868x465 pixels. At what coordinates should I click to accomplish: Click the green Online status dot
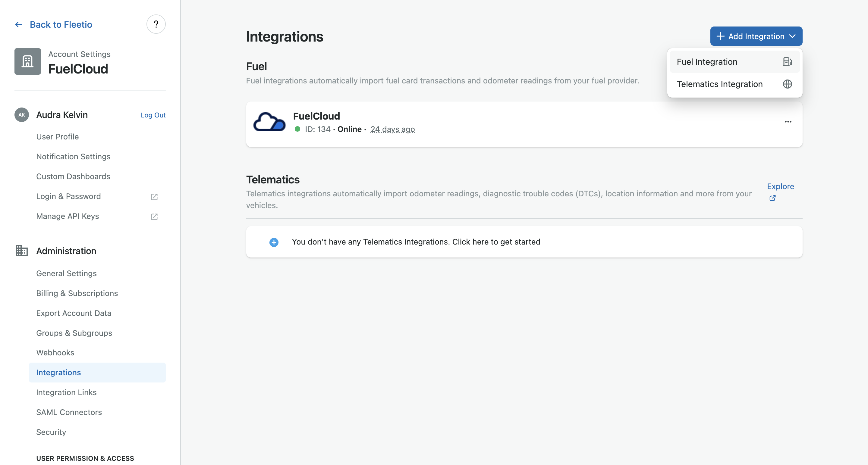point(297,129)
